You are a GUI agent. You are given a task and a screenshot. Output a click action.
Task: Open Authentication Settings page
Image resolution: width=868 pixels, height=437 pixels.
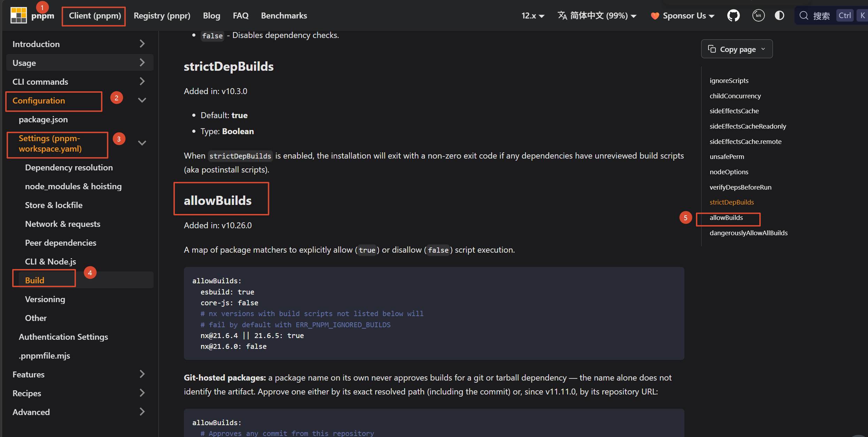click(x=63, y=337)
